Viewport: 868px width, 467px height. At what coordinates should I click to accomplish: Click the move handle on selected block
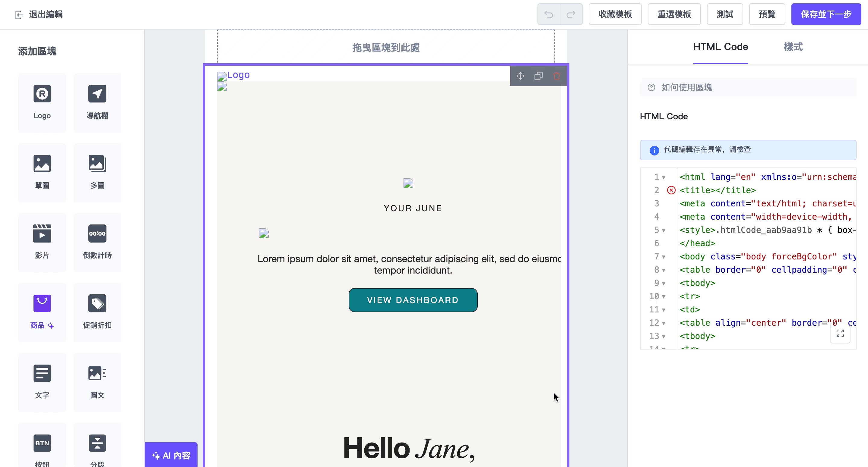coord(520,76)
